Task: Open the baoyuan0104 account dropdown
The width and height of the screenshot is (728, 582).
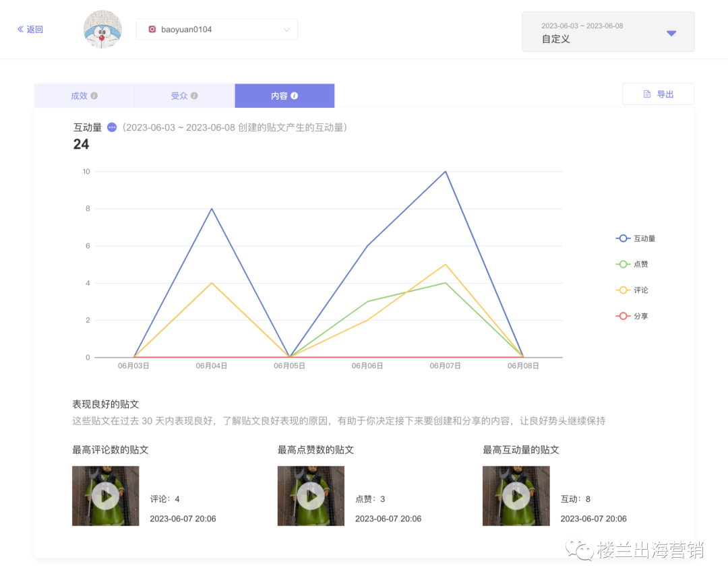Action: tap(217, 29)
